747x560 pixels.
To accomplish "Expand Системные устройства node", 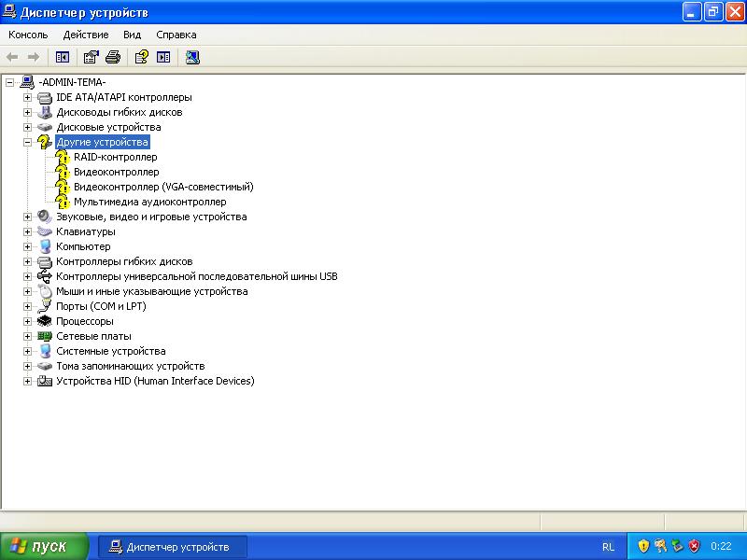I will pyautogui.click(x=28, y=351).
